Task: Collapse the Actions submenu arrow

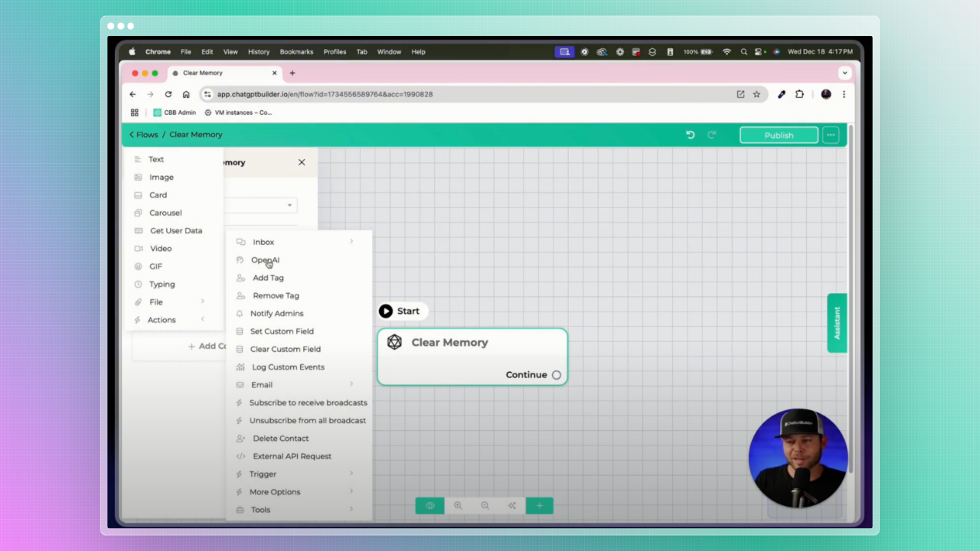Action: [203, 319]
